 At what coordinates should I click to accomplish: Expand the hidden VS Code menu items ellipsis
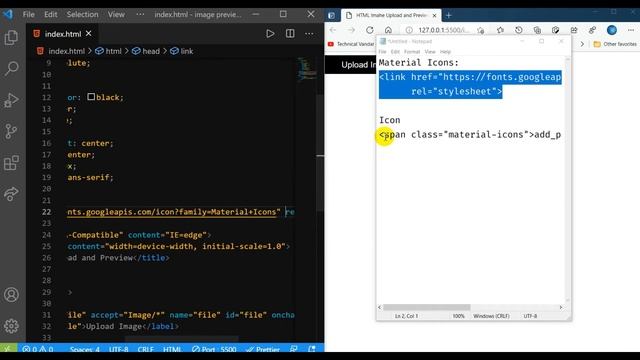140,14
